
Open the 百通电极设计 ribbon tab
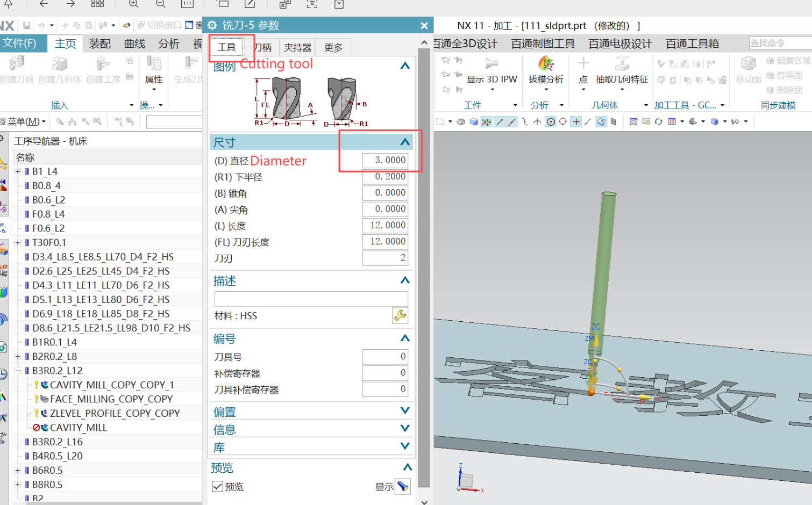pos(620,44)
